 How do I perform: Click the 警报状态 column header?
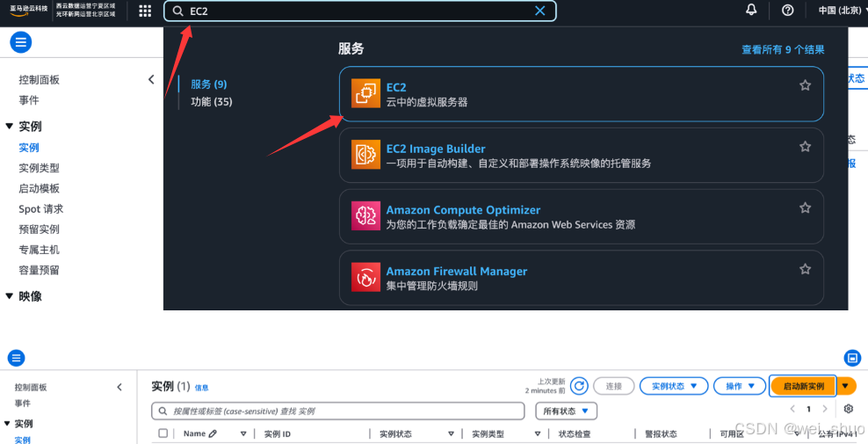[x=661, y=434]
